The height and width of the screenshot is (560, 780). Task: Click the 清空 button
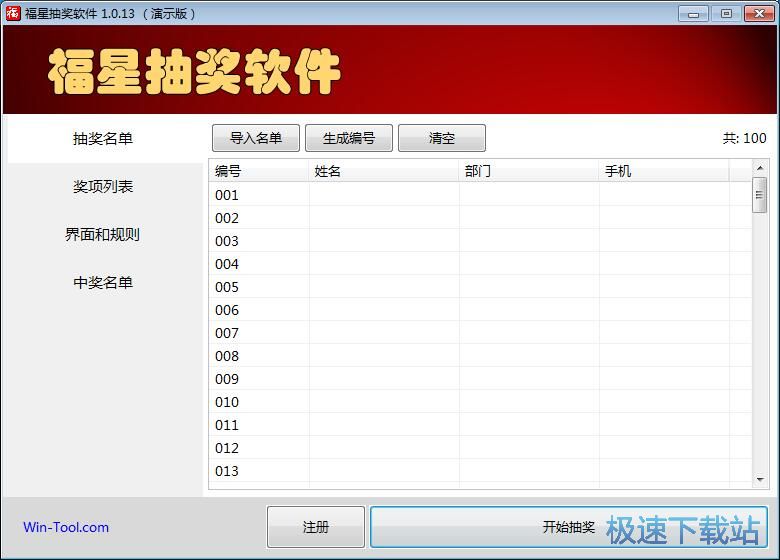point(442,138)
